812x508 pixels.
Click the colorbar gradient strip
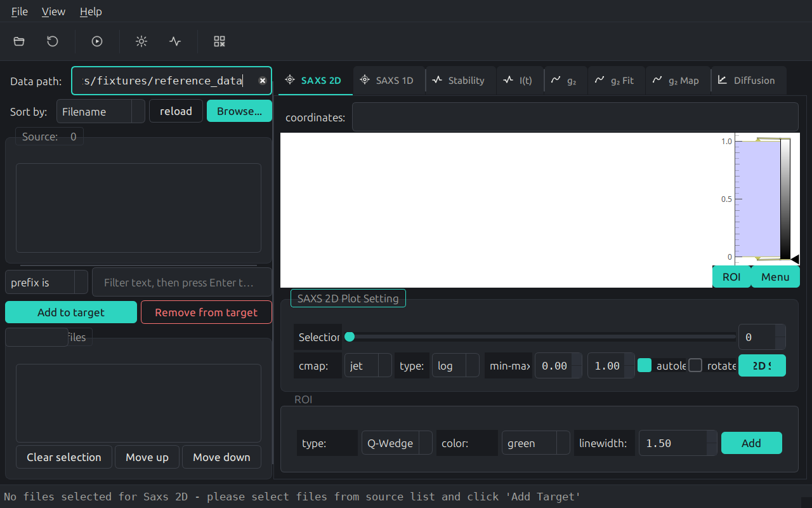[785, 198]
